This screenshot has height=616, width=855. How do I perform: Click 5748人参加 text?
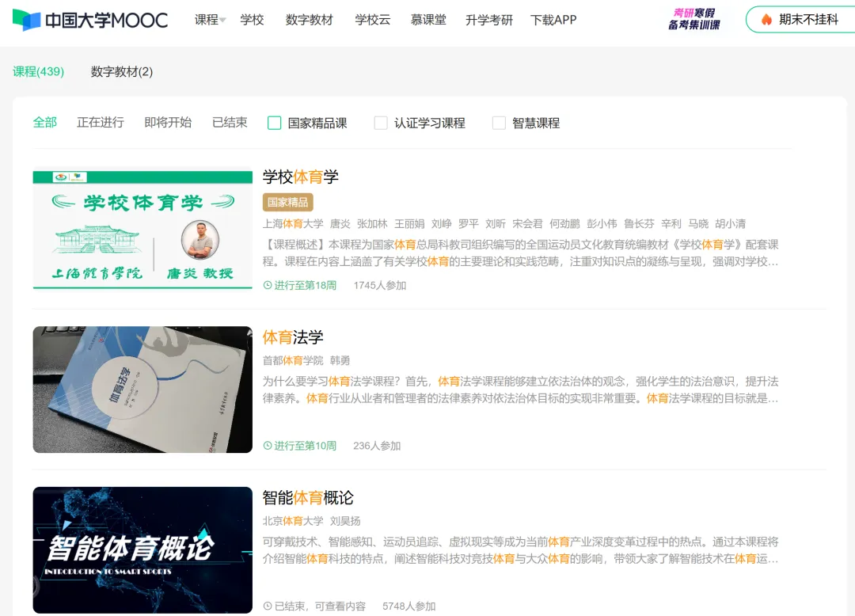(409, 606)
